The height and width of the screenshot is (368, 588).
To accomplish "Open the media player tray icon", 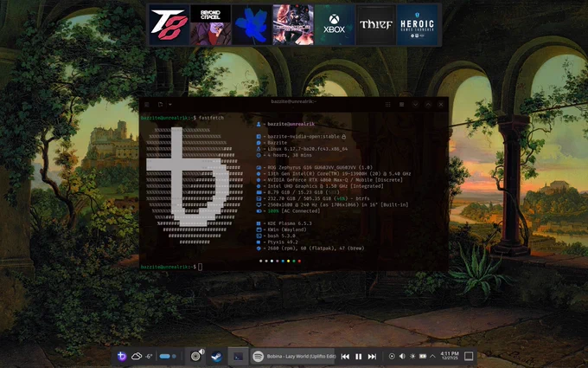I will (392, 356).
